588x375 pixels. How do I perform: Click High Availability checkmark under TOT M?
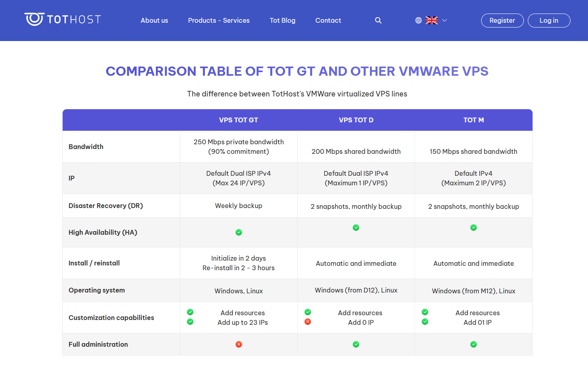pyautogui.click(x=474, y=228)
